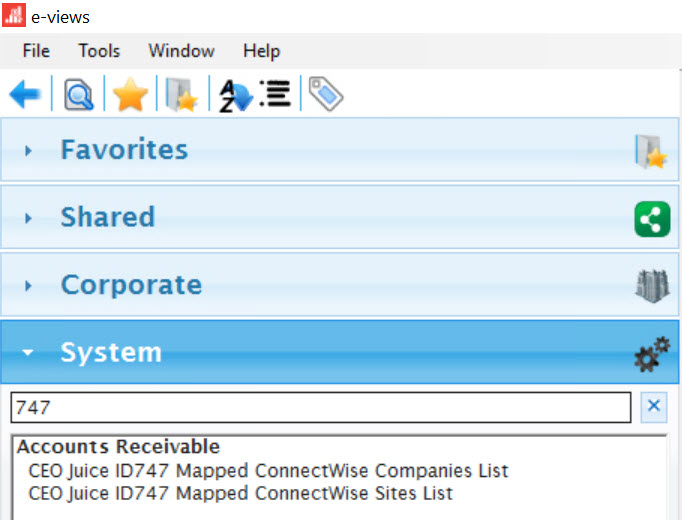Viewport: 682px width, 520px height.
Task: Sort items with the A-Z icon
Action: (x=236, y=95)
